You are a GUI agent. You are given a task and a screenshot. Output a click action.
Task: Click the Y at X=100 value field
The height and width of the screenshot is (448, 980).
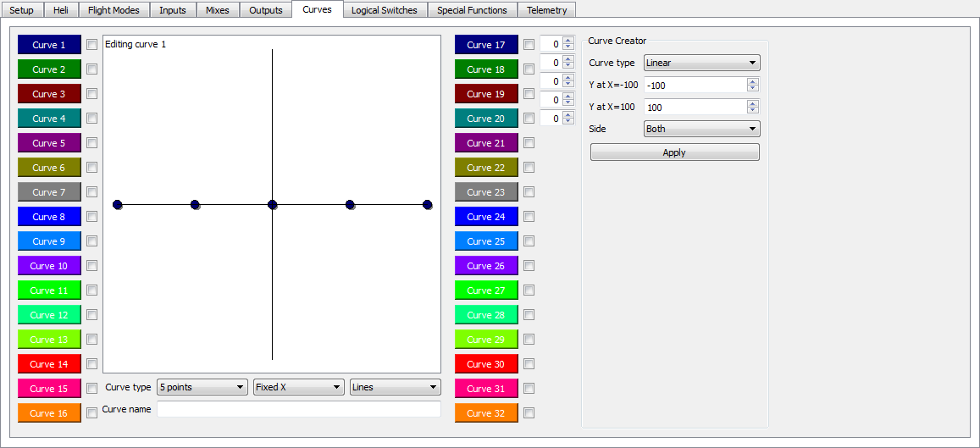pyautogui.click(x=695, y=107)
